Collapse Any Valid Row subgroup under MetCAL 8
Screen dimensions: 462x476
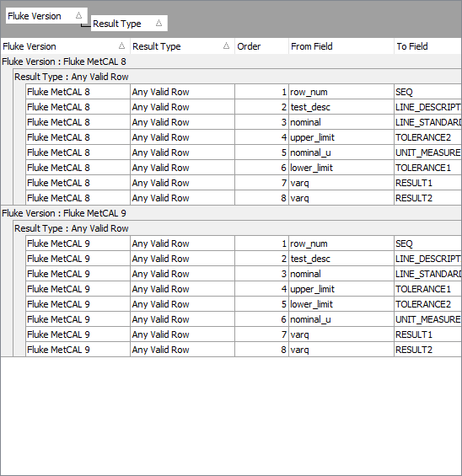pos(237,77)
